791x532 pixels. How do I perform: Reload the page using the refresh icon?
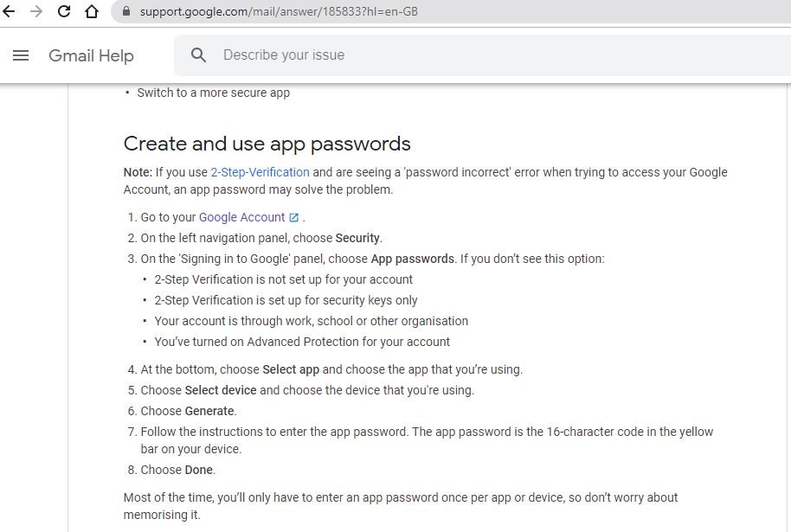click(x=64, y=12)
